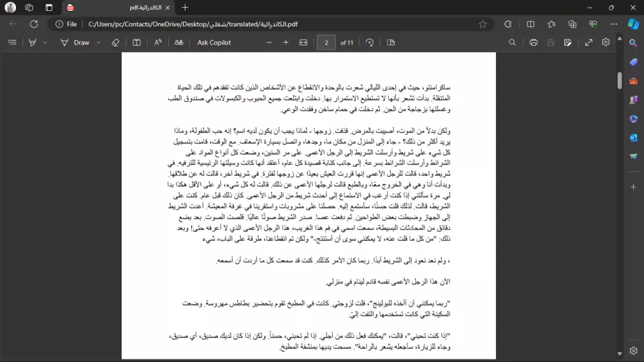Viewport: 644px width, 362px height.
Task: Open a new browser tab
Action: [x=185, y=7]
